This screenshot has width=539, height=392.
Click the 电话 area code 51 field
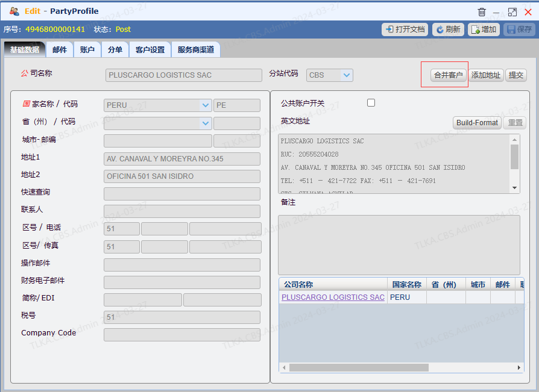coord(122,229)
